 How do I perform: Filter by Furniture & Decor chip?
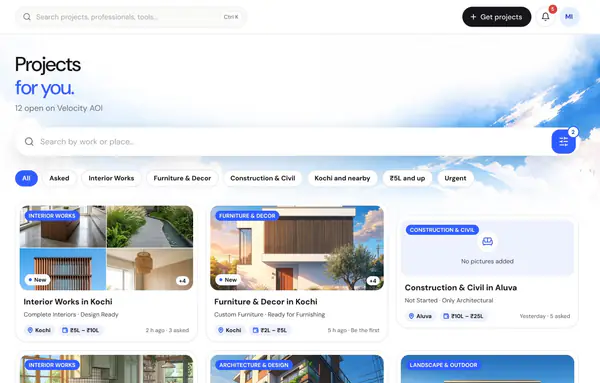tap(182, 178)
